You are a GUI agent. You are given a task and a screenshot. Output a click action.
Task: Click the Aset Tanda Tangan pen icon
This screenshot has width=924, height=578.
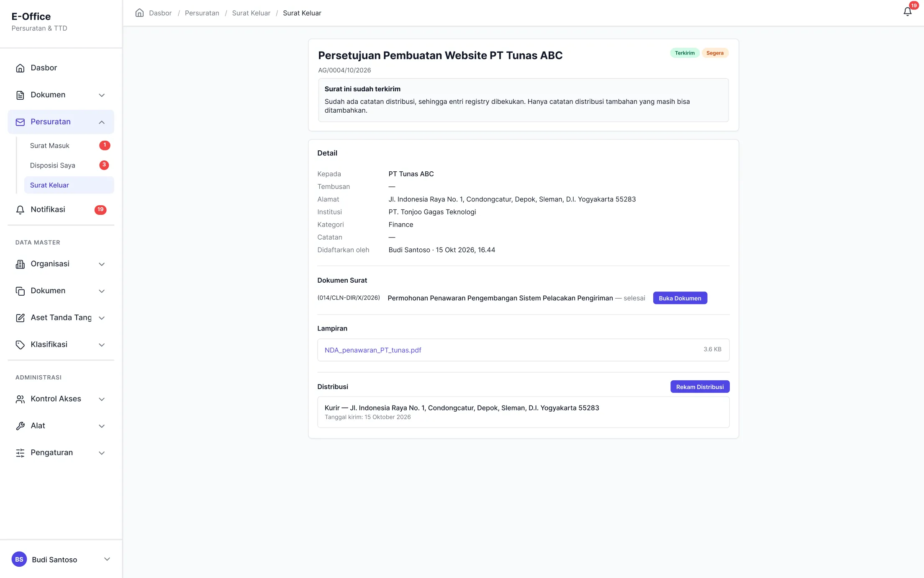pyautogui.click(x=20, y=317)
